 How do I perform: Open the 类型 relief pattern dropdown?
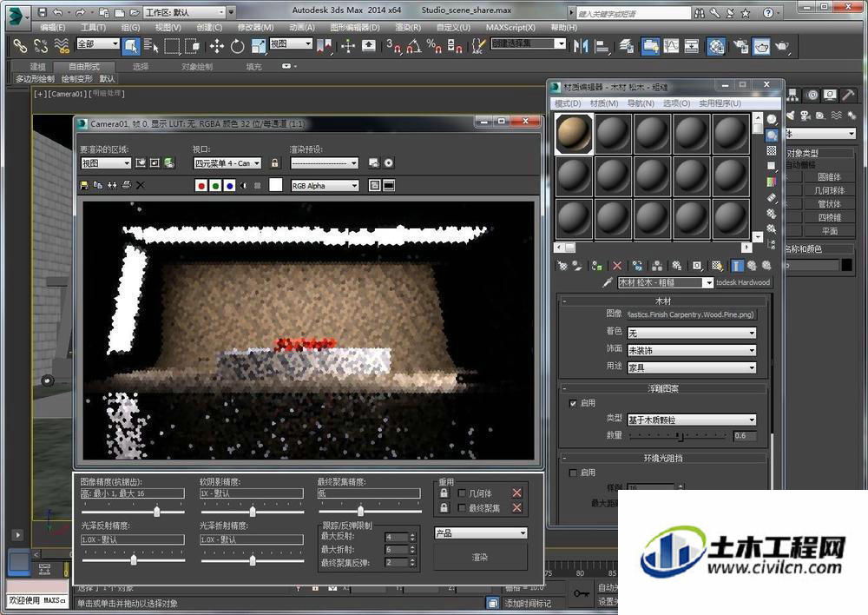click(692, 420)
